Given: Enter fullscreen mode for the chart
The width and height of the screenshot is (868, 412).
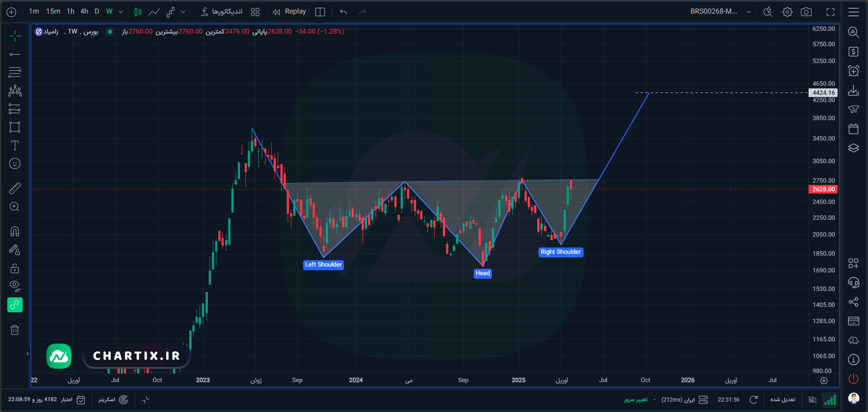Looking at the screenshot, I should pos(830,12).
